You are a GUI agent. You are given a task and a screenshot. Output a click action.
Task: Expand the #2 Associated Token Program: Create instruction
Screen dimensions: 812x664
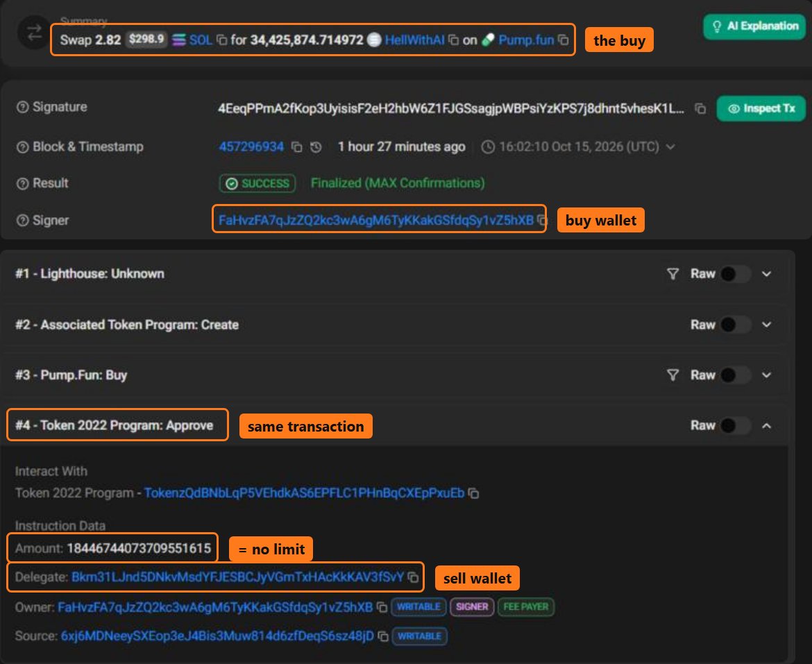(767, 325)
